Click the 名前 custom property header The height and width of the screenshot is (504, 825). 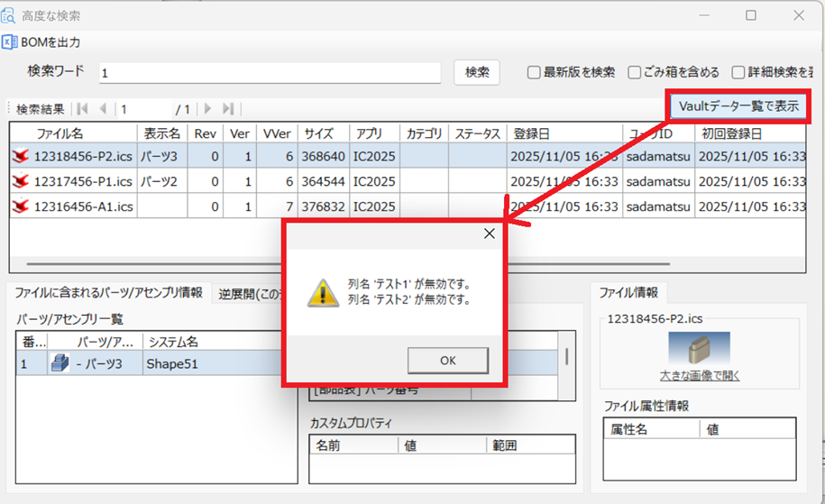(353, 445)
